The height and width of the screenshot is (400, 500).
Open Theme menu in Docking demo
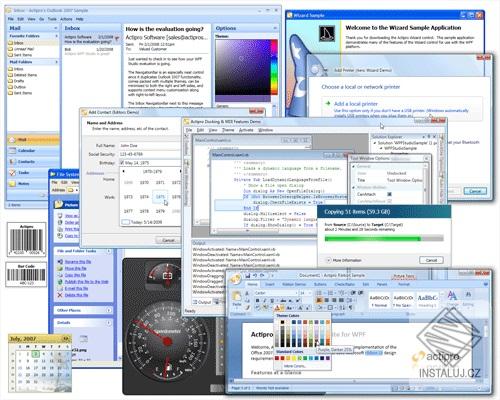[228, 130]
